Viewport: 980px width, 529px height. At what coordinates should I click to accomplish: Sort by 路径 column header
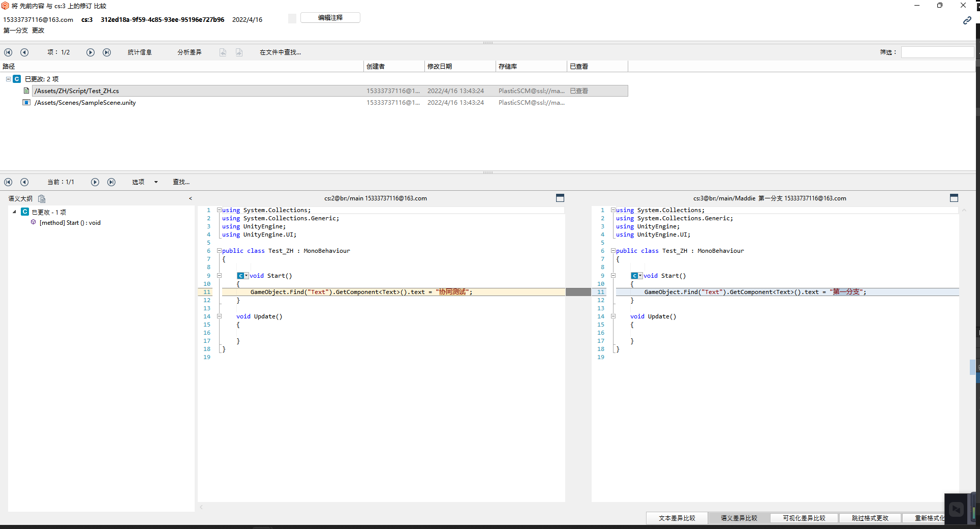tap(181, 66)
